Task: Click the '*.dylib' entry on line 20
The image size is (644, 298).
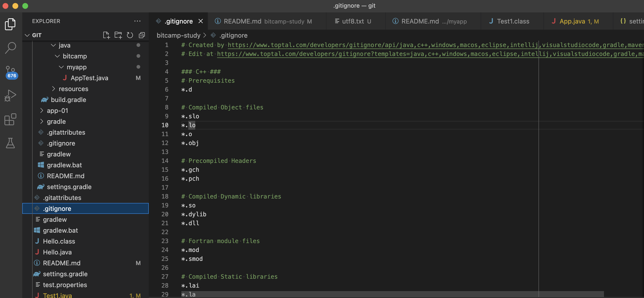Action: click(193, 214)
